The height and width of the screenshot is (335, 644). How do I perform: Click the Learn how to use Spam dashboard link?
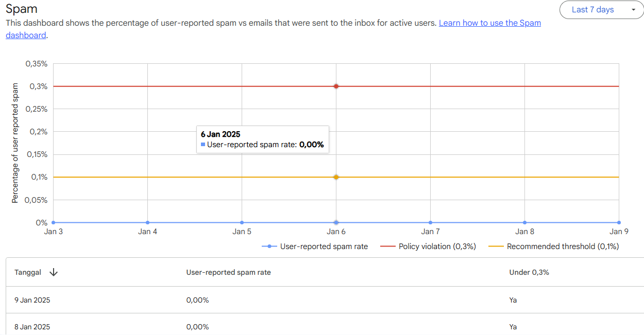point(489,23)
